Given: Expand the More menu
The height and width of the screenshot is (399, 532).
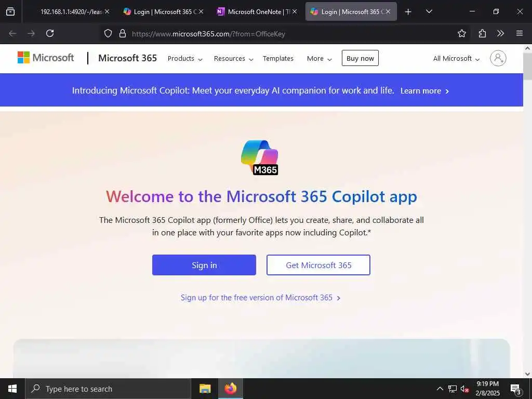Looking at the screenshot, I should coord(319,58).
